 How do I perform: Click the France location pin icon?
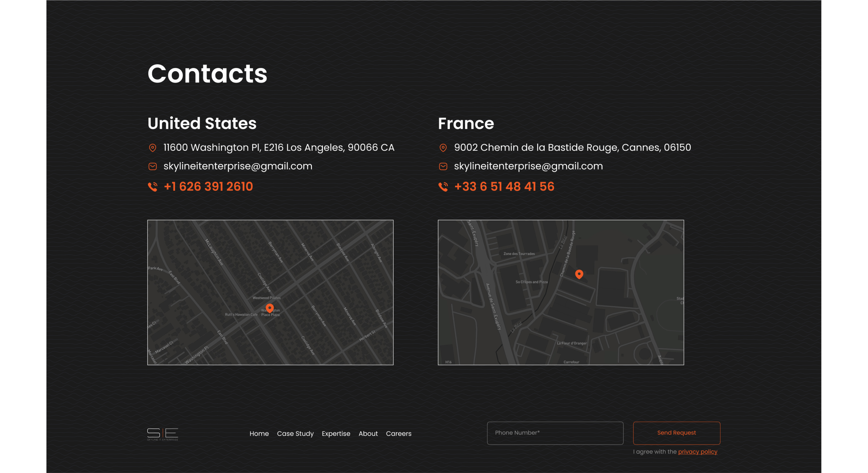pos(443,148)
